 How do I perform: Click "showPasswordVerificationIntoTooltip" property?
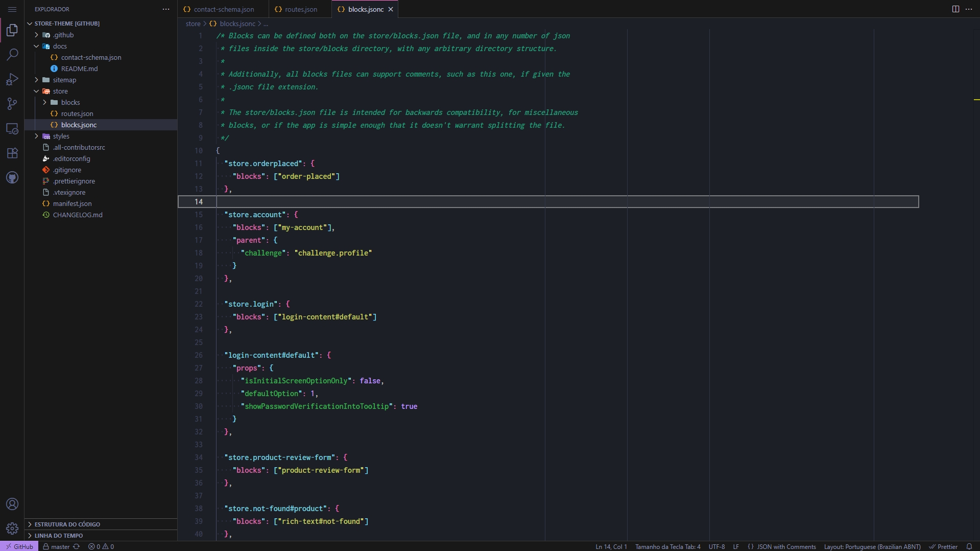(x=317, y=406)
